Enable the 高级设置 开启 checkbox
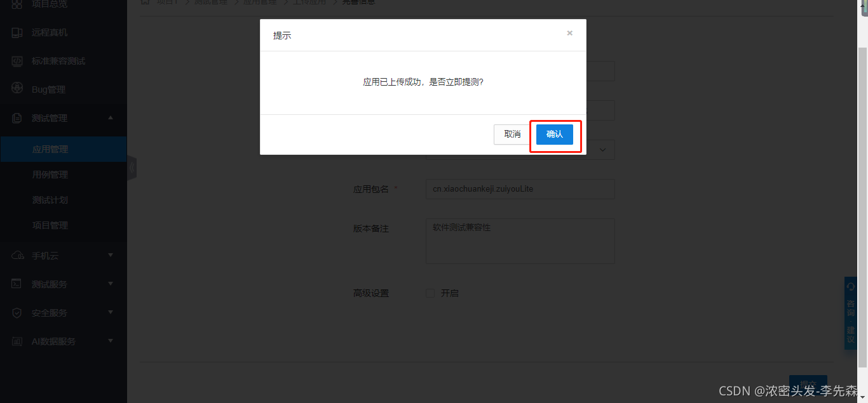The height and width of the screenshot is (403, 868). [430, 293]
